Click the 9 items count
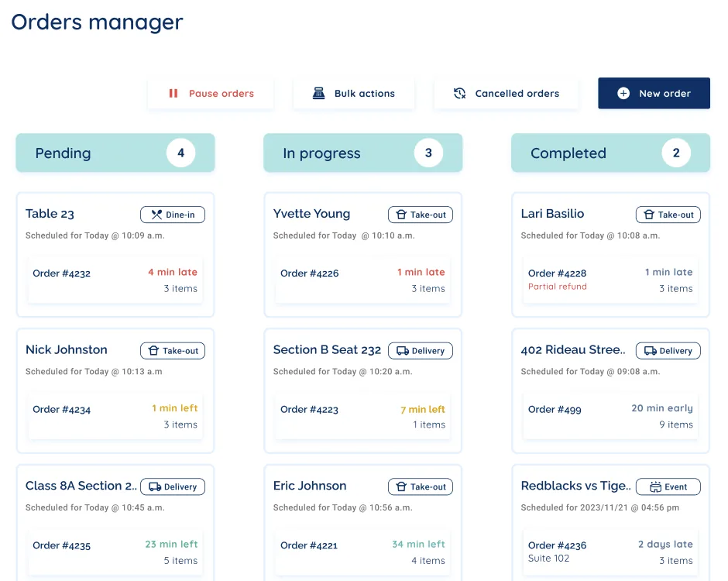Screen dimensions: 728x581 click(x=676, y=425)
